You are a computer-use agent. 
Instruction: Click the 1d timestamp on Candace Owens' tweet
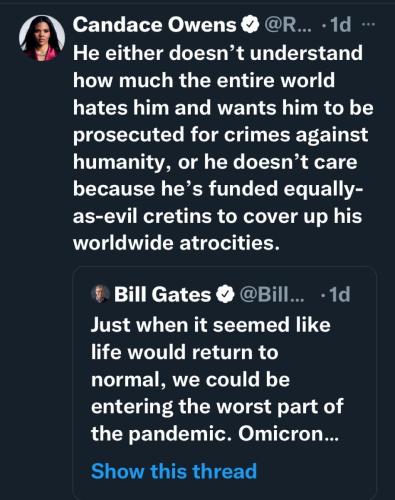pos(339,25)
